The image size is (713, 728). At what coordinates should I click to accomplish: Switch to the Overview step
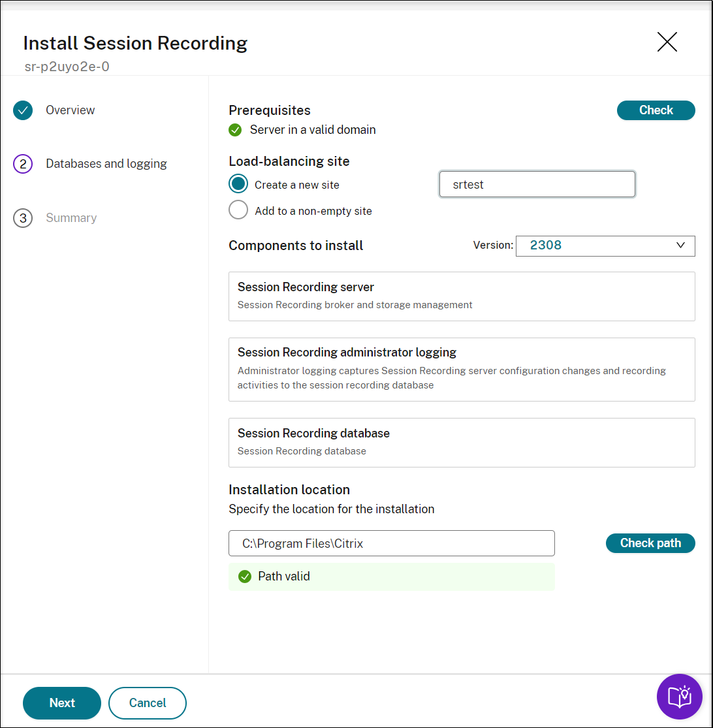click(x=70, y=110)
